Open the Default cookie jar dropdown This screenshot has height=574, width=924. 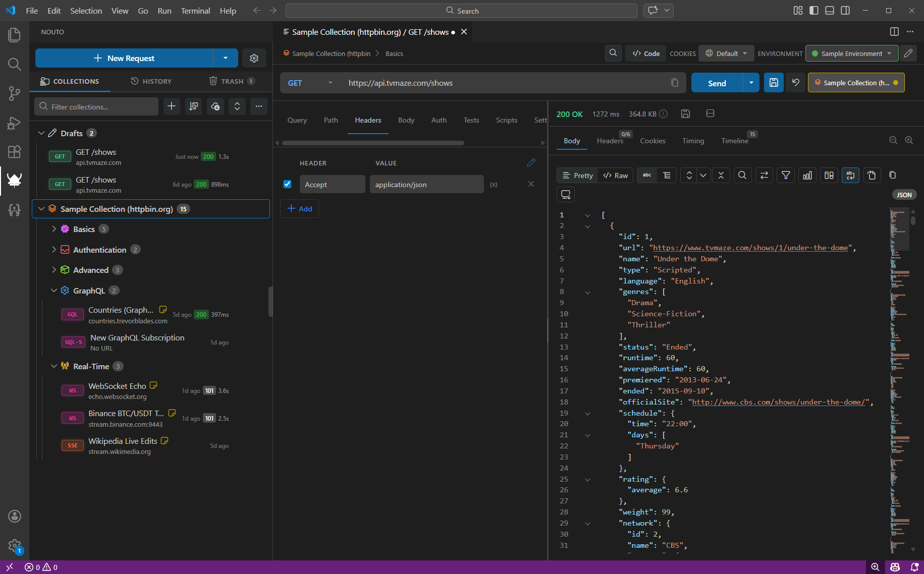[x=726, y=53]
